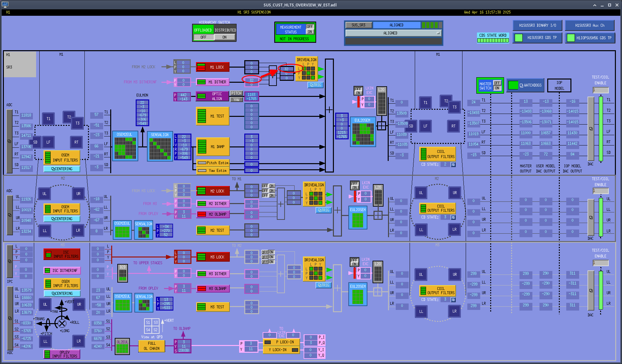Switch Master Switch to OFF

pos(497,83)
